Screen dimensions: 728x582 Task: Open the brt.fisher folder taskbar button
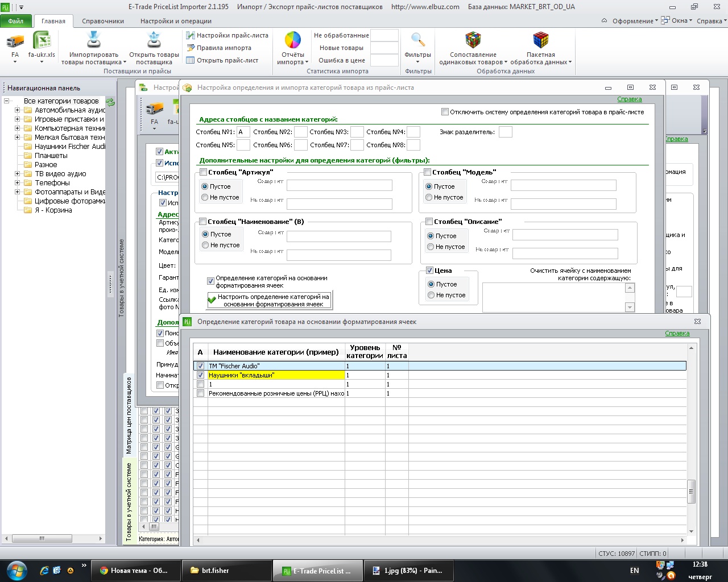click(x=226, y=571)
